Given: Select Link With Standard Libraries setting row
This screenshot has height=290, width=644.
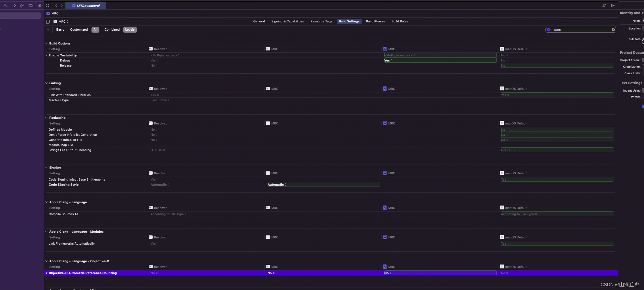Looking at the screenshot, I should [x=330, y=95].
